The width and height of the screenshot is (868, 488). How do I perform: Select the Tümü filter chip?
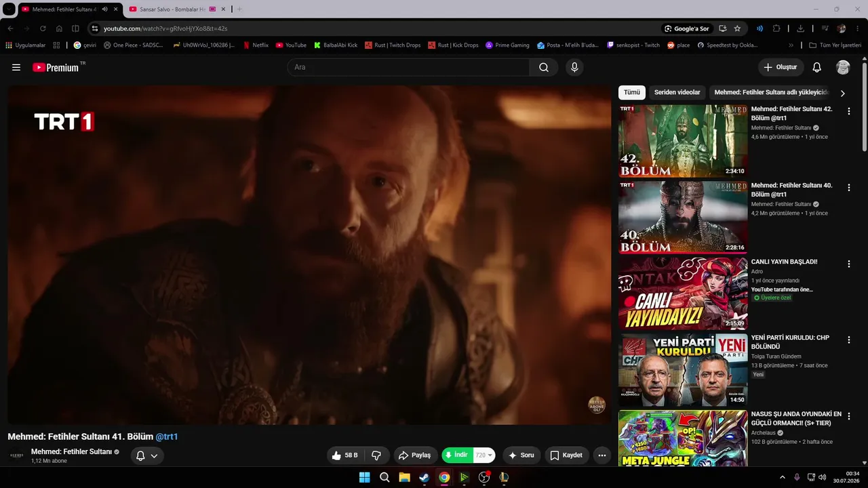point(632,92)
